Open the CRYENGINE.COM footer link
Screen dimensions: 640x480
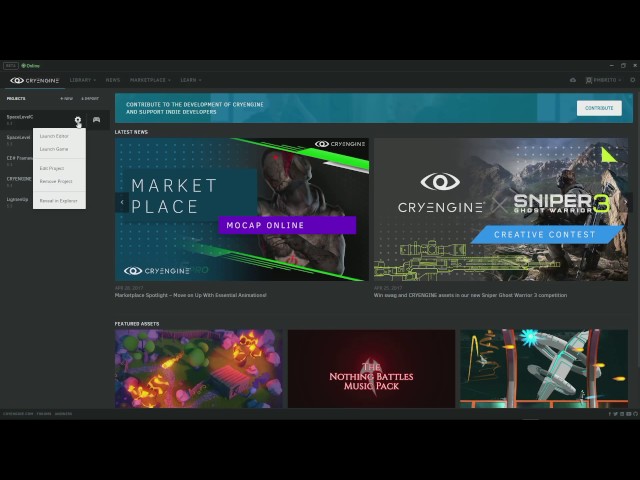click(x=18, y=414)
